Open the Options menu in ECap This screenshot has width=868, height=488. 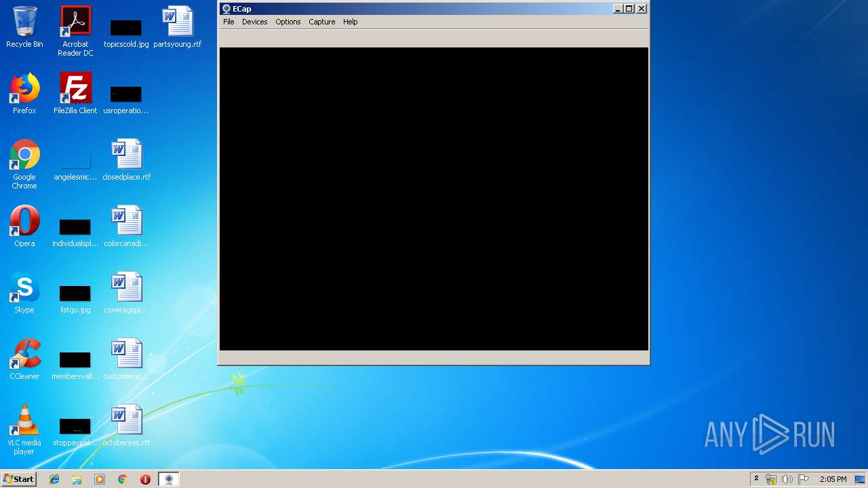(288, 22)
